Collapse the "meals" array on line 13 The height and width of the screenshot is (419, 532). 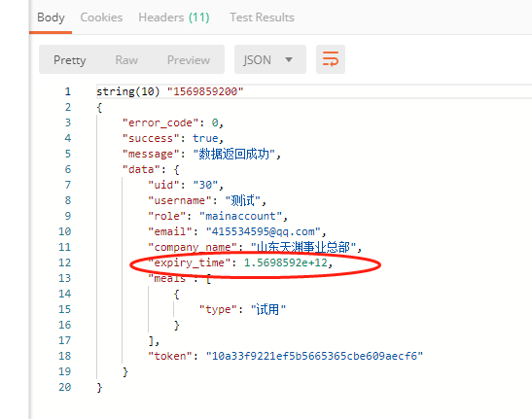[x=208, y=279]
